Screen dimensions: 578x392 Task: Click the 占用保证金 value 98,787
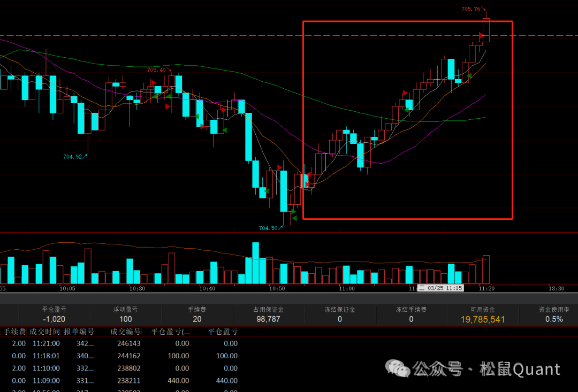click(268, 319)
